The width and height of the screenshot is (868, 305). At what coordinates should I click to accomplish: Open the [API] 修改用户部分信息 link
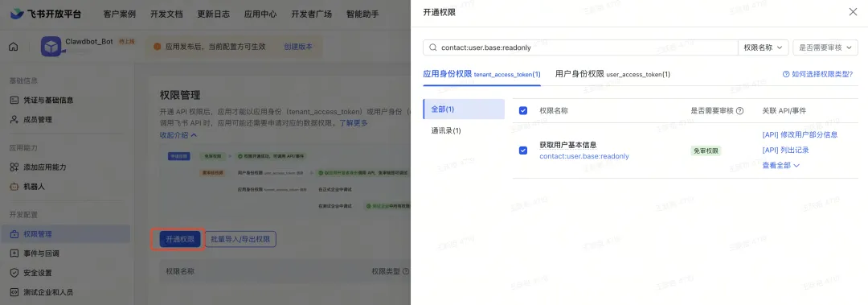point(800,134)
